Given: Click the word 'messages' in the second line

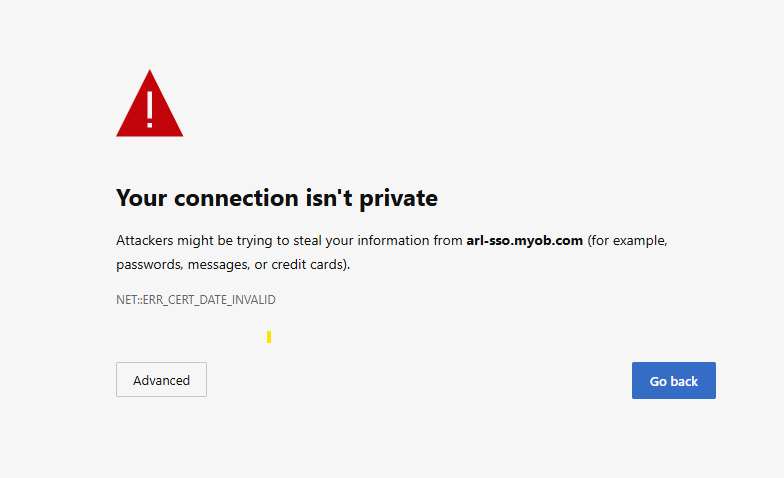Looking at the screenshot, I should click(x=219, y=264).
